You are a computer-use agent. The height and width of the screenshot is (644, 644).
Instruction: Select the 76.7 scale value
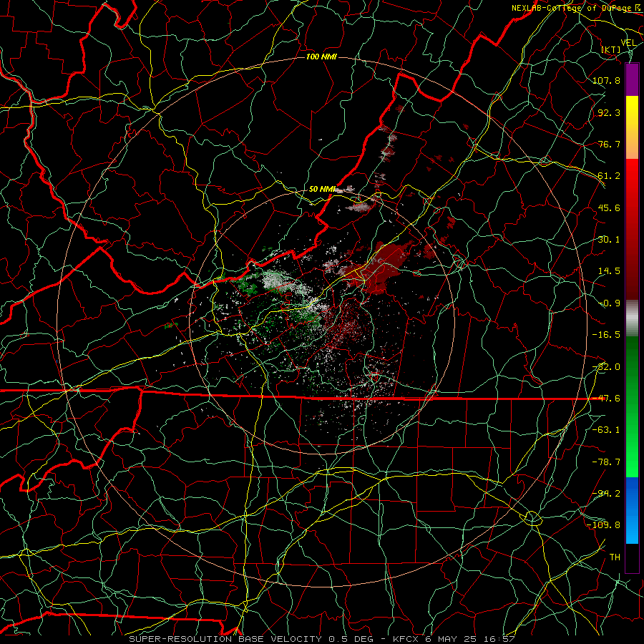click(x=609, y=144)
